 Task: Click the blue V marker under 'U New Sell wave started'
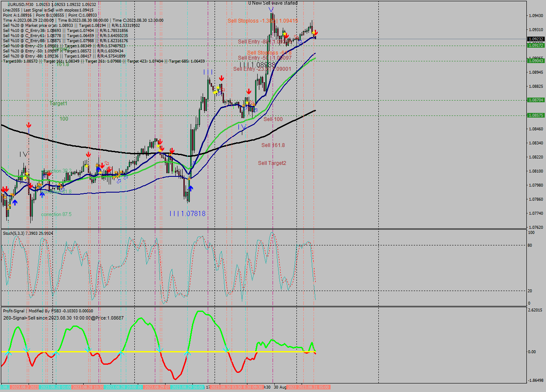(x=270, y=9)
